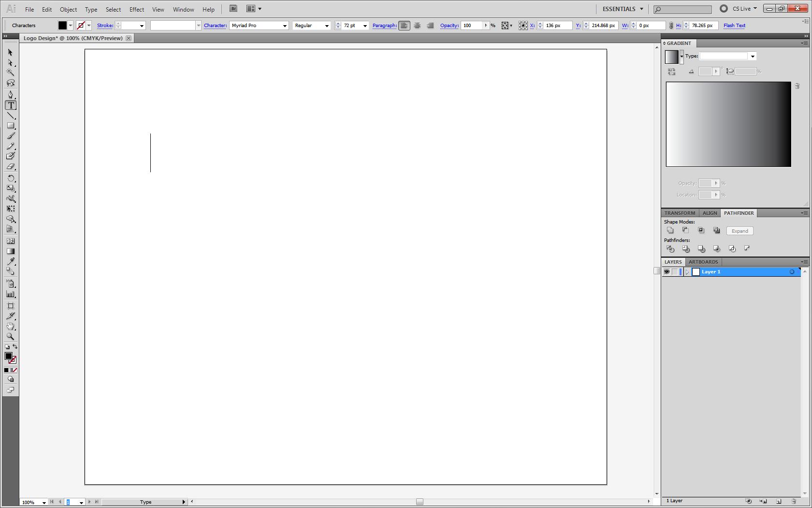Select the Free Transform tool
Image resolution: width=812 pixels, height=508 pixels.
click(x=11, y=209)
